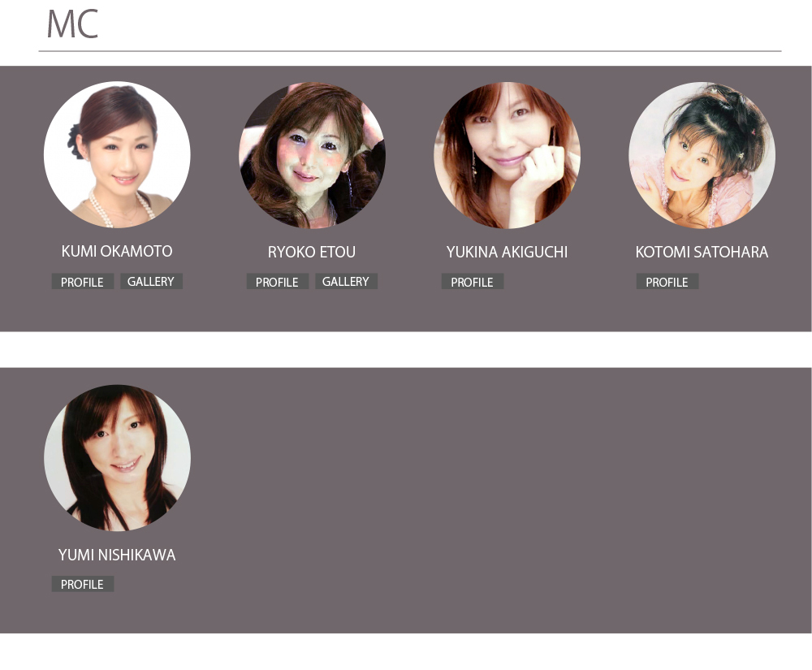Click Ryoko Etou's circular portrait photo
Image resolution: width=812 pixels, height=670 pixels.
pyautogui.click(x=312, y=155)
